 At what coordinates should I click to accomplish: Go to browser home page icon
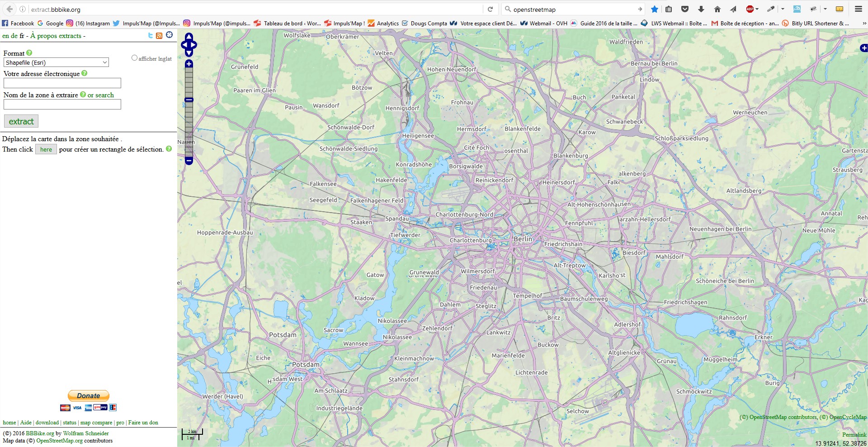pyautogui.click(x=717, y=9)
